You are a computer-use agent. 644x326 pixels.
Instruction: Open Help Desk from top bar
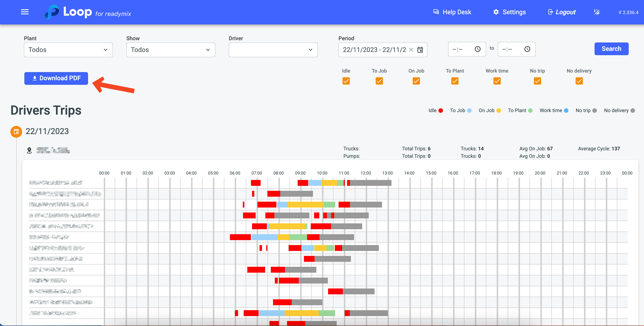tap(452, 12)
